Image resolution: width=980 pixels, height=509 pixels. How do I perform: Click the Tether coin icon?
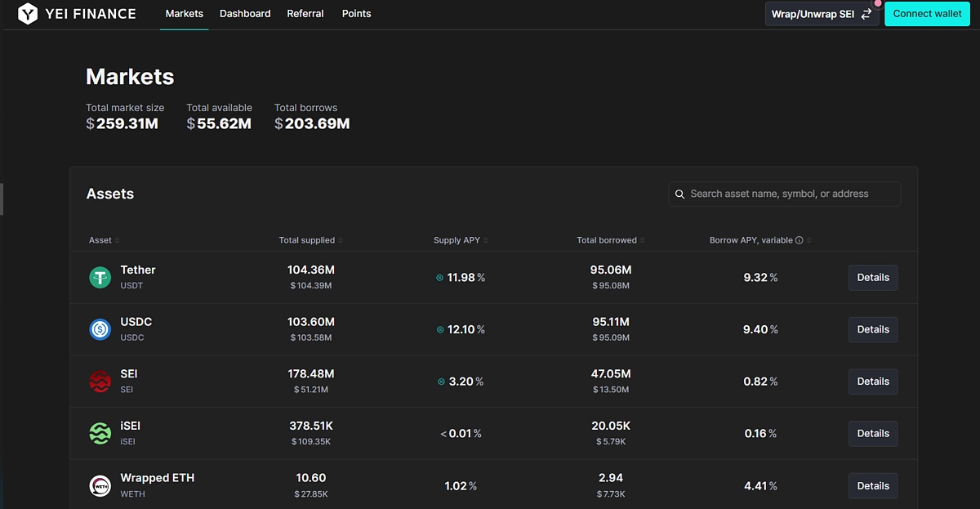pos(100,278)
